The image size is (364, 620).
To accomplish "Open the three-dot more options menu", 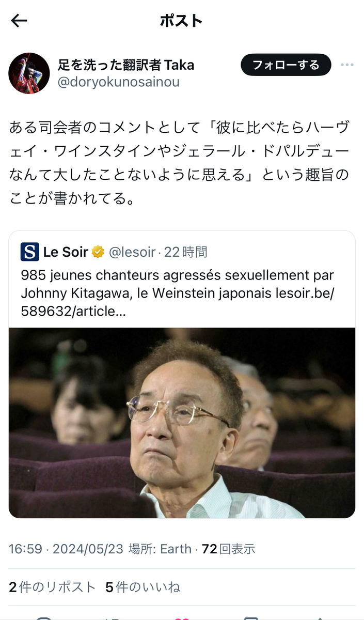I will tap(347, 65).
